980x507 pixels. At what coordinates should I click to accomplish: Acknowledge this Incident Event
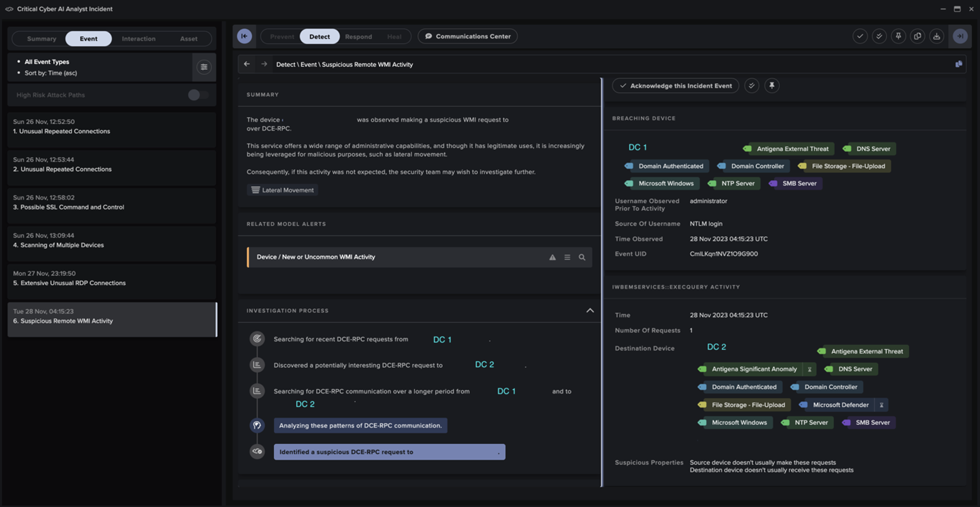pos(675,86)
